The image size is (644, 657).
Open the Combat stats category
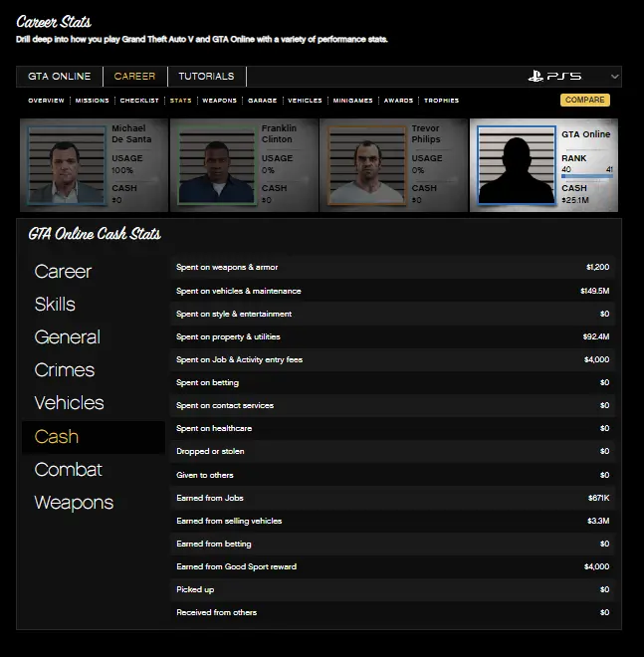click(68, 470)
